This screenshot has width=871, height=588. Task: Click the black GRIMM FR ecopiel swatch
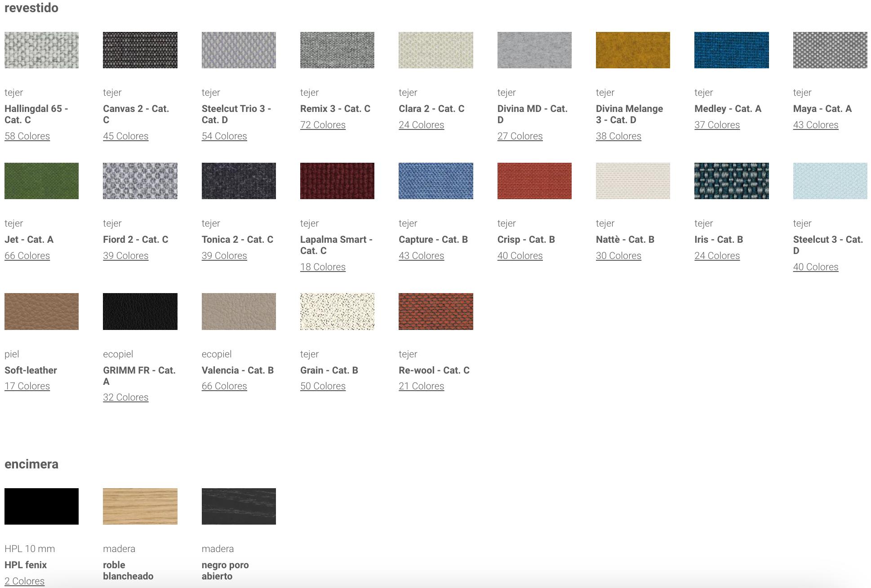click(140, 311)
